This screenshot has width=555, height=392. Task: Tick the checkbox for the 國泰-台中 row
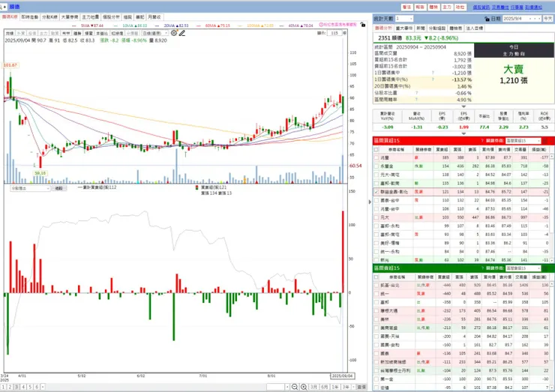coord(376,200)
